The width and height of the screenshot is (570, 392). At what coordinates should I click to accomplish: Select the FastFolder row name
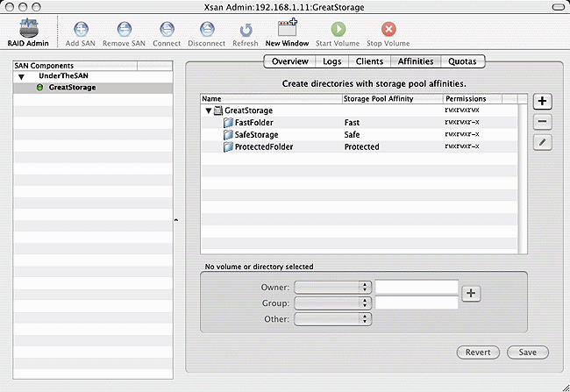click(253, 123)
